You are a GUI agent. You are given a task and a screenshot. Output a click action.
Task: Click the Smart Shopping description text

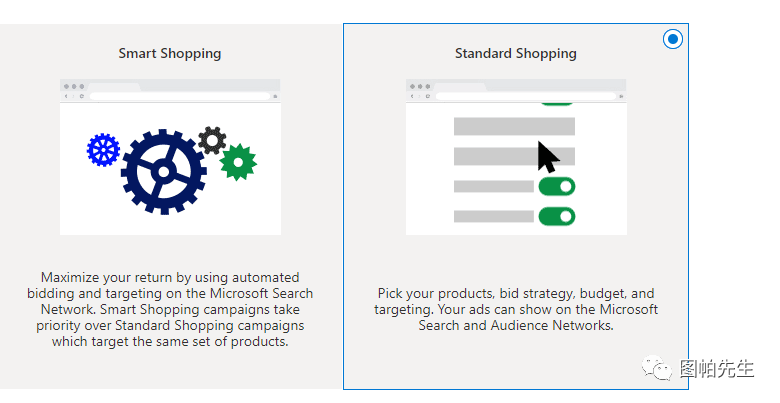click(170, 309)
